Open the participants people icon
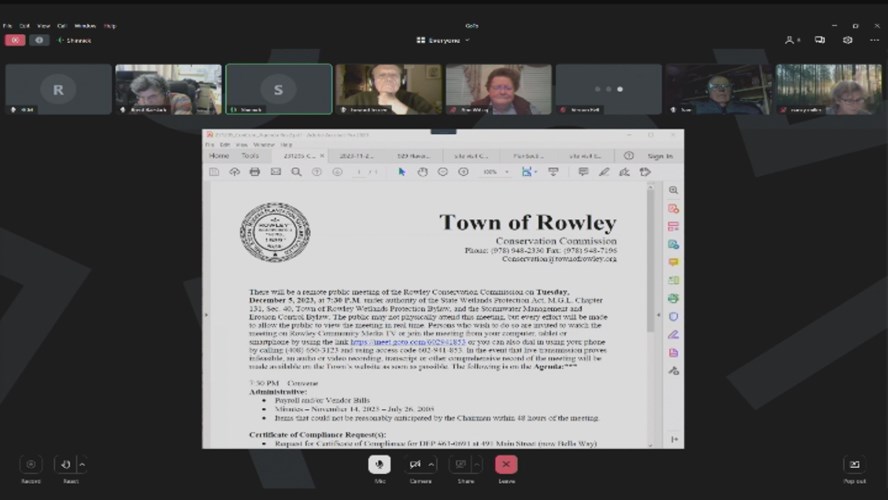The height and width of the screenshot is (500, 888). (791, 40)
